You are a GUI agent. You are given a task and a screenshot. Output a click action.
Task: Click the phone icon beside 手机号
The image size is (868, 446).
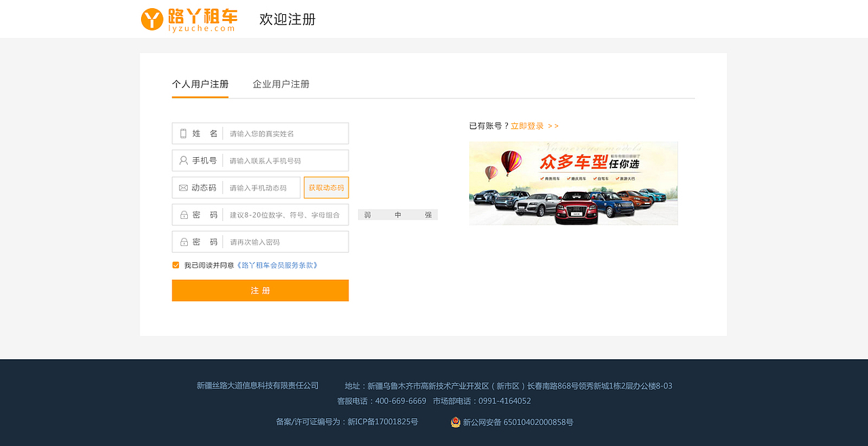(x=181, y=160)
